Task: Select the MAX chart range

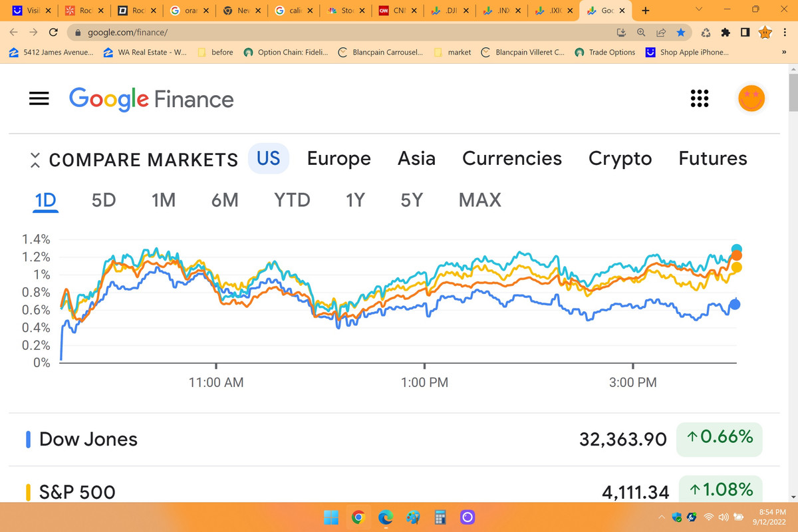Action: click(480, 199)
